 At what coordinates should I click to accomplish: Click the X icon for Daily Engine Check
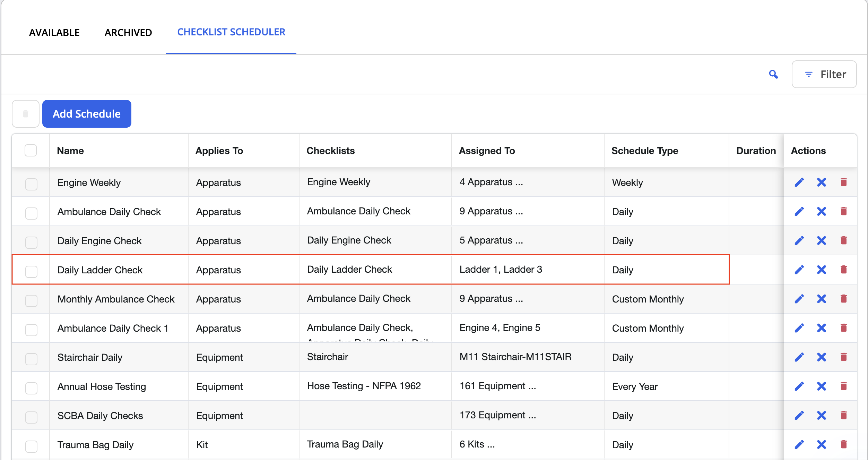[x=822, y=240]
